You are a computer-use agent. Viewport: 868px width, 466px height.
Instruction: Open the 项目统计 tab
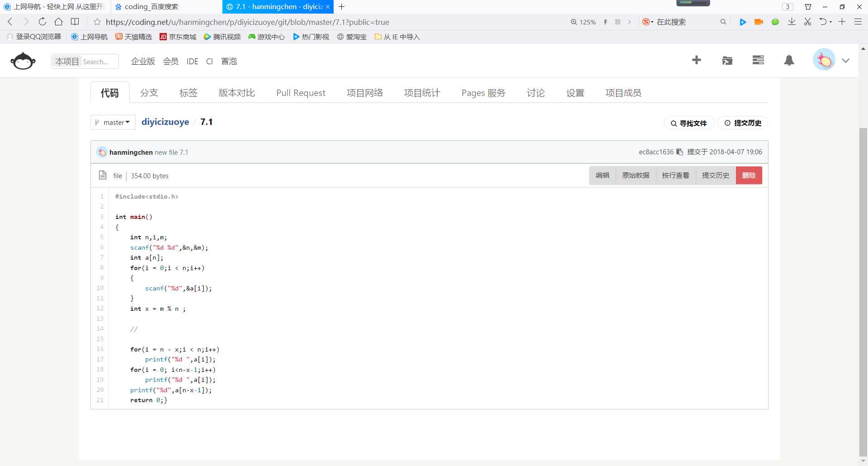pyautogui.click(x=422, y=93)
